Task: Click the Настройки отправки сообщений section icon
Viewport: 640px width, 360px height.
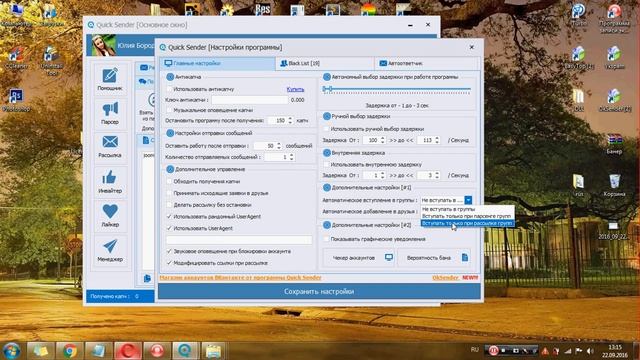Action: pos(170,133)
